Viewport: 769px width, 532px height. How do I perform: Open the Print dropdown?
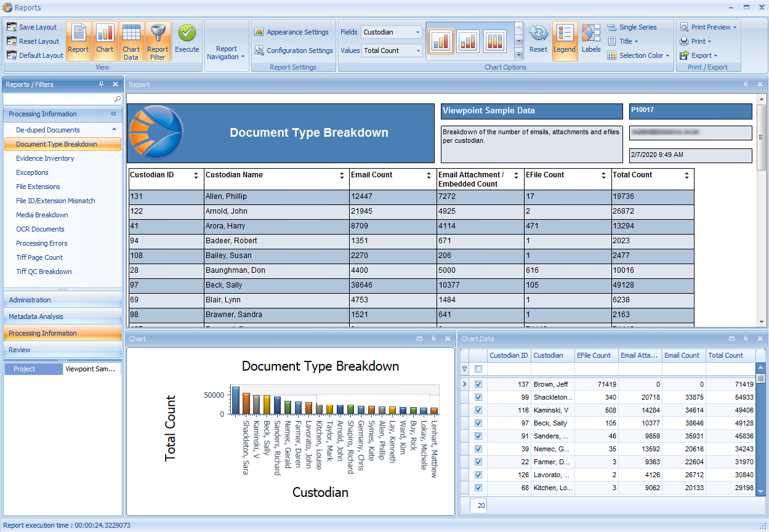pos(696,41)
